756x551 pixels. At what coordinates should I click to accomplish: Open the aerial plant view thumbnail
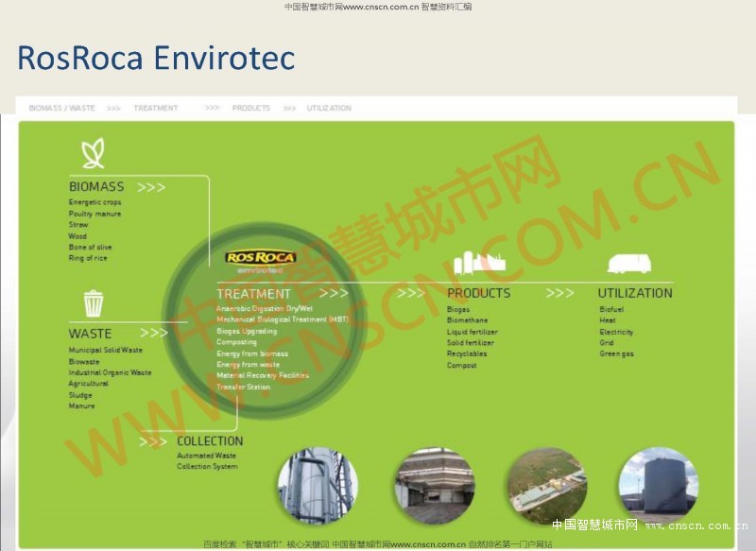[x=548, y=486]
